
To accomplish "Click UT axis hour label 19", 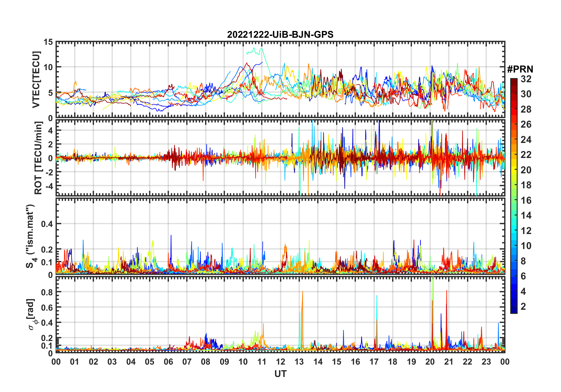I will (411, 362).
